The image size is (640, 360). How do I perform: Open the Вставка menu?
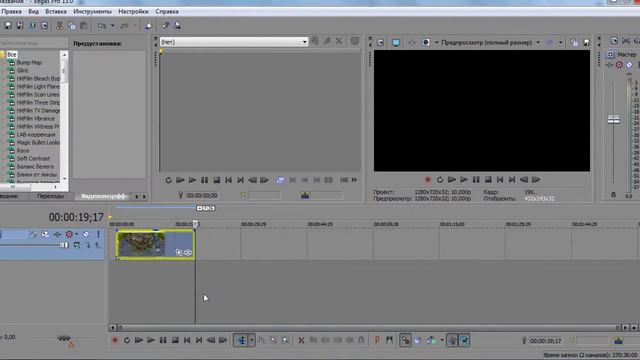56,11
